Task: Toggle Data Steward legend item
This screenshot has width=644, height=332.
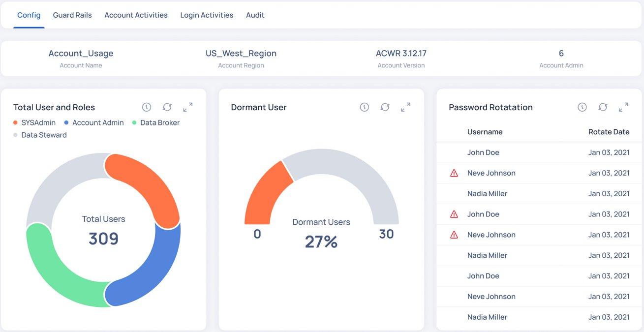Action: click(40, 135)
